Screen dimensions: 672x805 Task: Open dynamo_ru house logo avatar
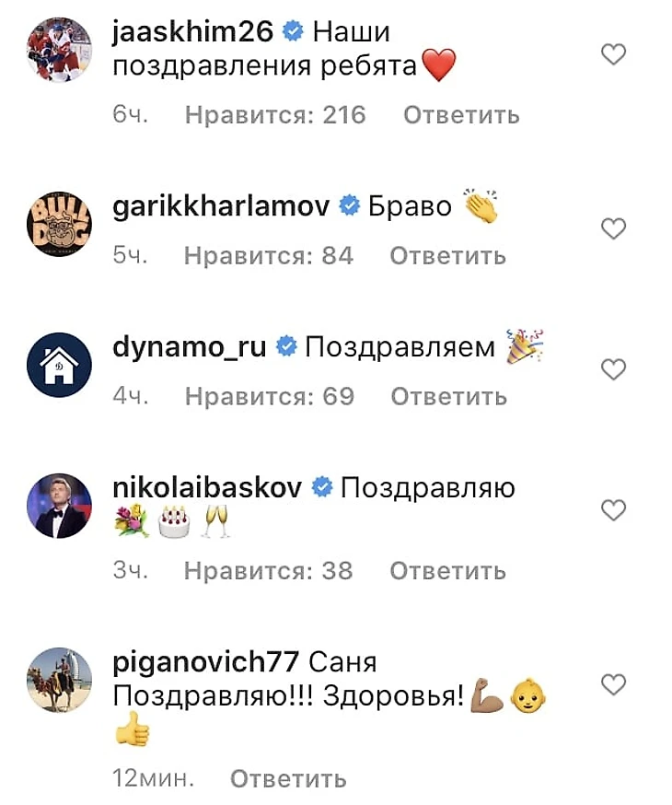point(60,365)
